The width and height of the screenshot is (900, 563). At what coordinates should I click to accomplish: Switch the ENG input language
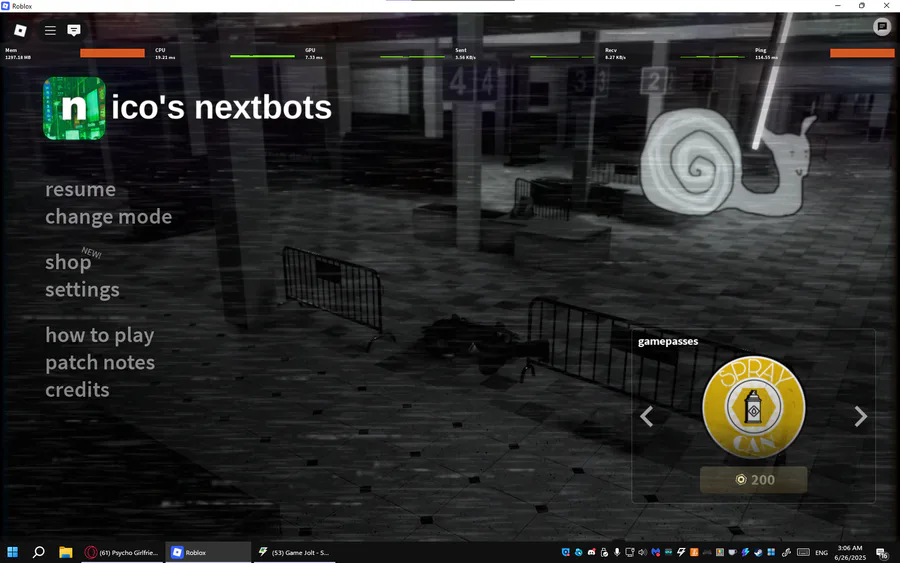(x=821, y=553)
